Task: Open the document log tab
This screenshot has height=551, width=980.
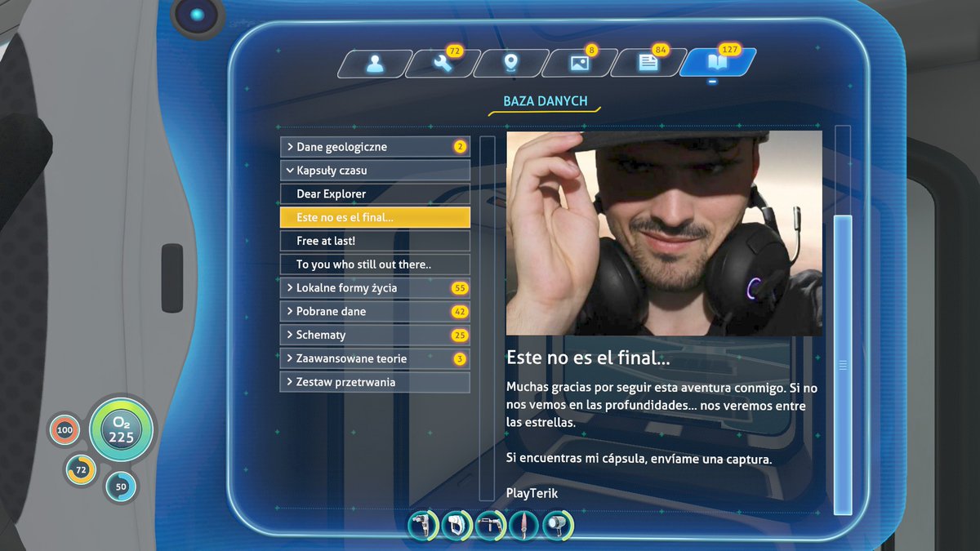Action: pyautogui.click(x=649, y=64)
